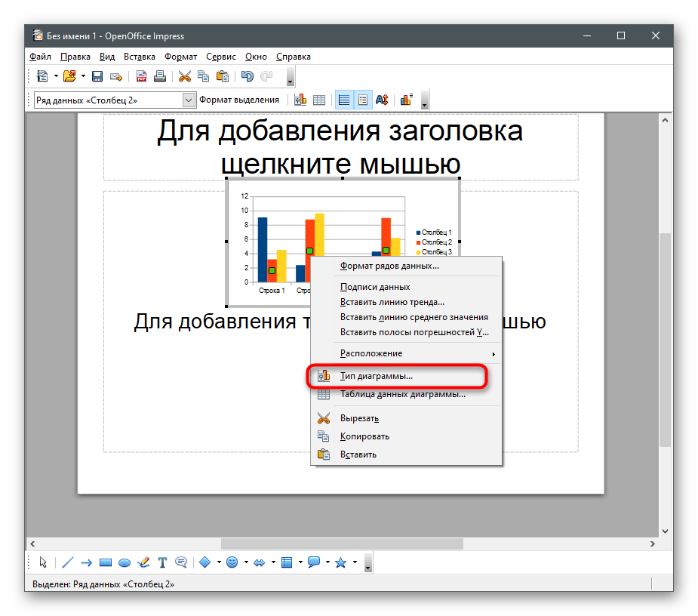Select 'Формат рядов данных...' context entry

point(389,266)
